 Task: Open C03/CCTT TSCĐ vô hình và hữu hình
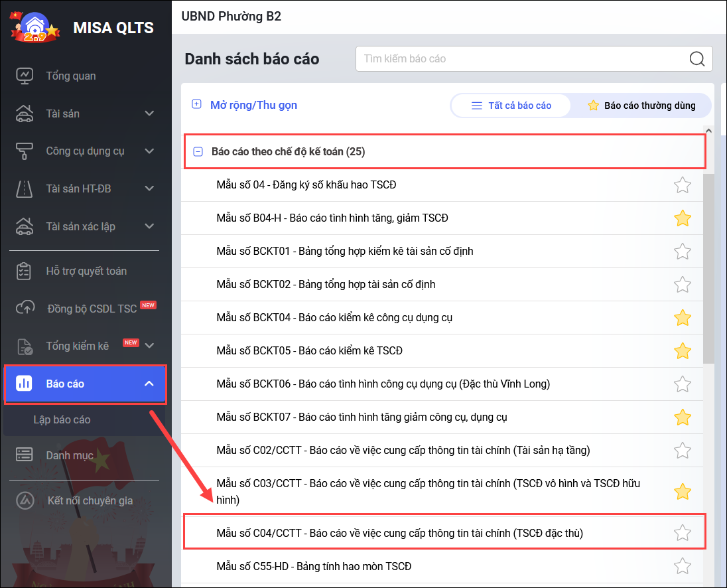429,492
